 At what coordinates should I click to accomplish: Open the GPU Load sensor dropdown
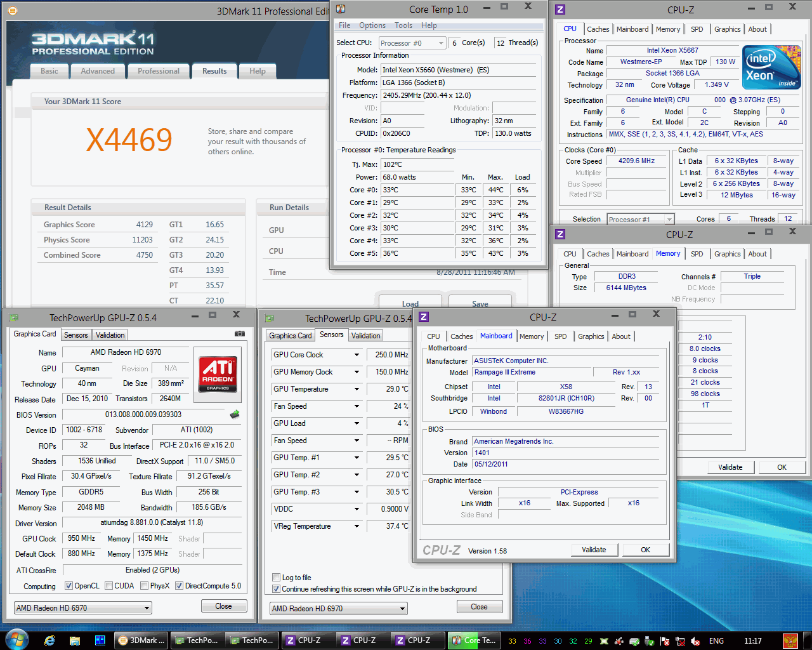coord(357,423)
